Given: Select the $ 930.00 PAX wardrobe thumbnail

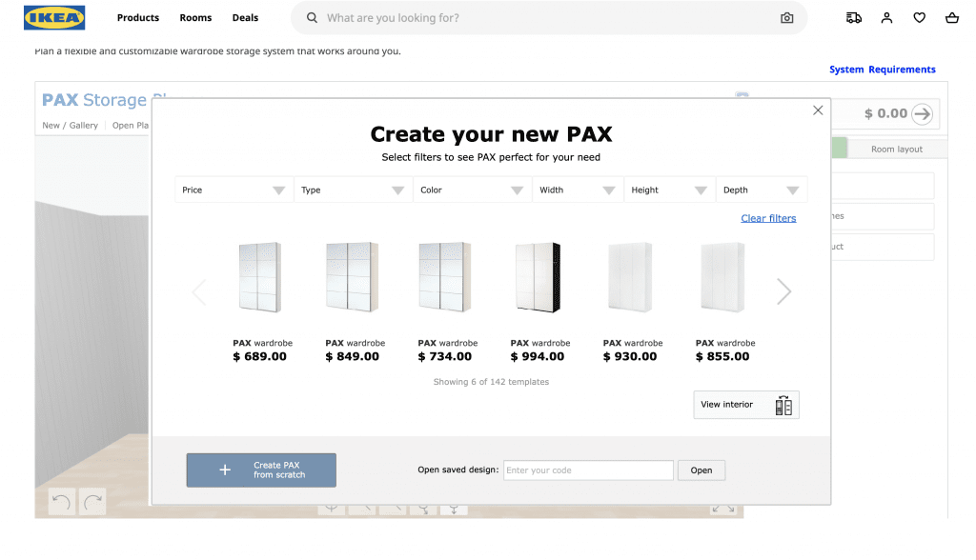Looking at the screenshot, I should pos(630,277).
